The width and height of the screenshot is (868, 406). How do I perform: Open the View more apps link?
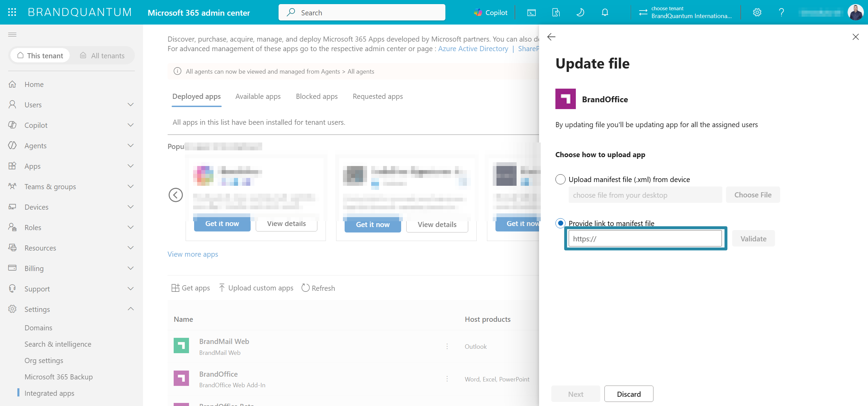pos(193,254)
